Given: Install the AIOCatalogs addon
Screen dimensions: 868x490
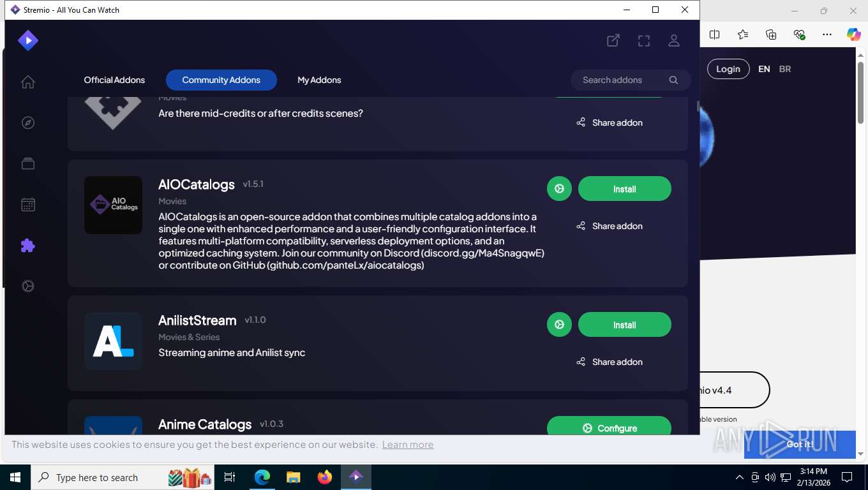Looking at the screenshot, I should pyautogui.click(x=625, y=189).
